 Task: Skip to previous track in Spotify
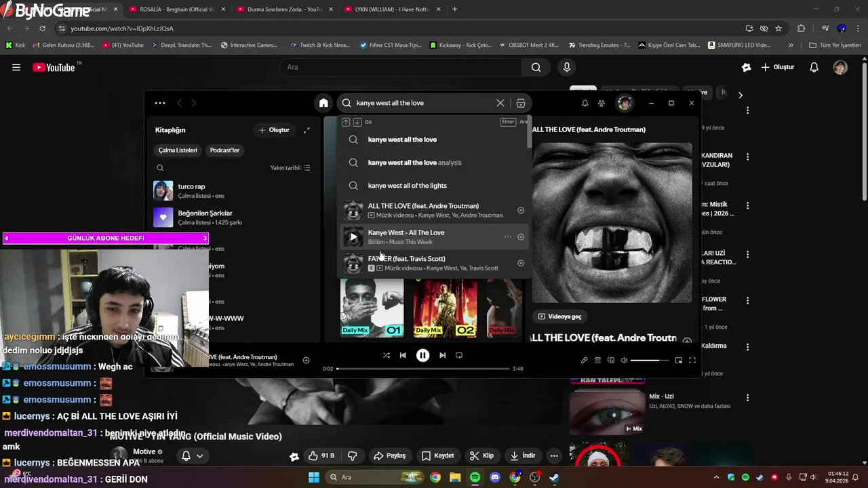[x=403, y=355]
